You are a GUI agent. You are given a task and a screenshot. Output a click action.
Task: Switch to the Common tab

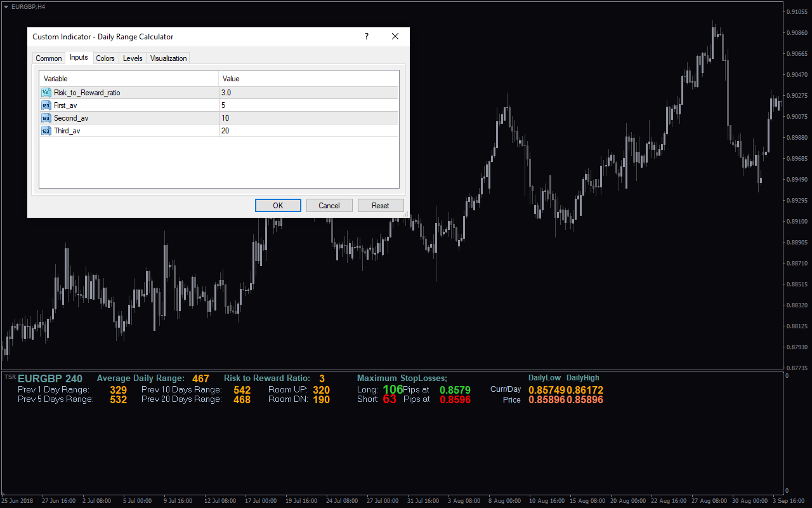[49, 58]
